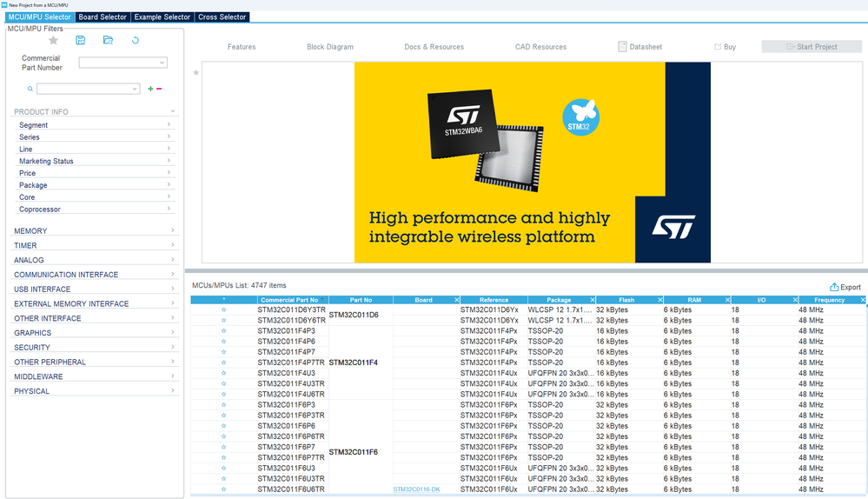
Task: Switch to the Board Selector tab
Action: (x=103, y=17)
